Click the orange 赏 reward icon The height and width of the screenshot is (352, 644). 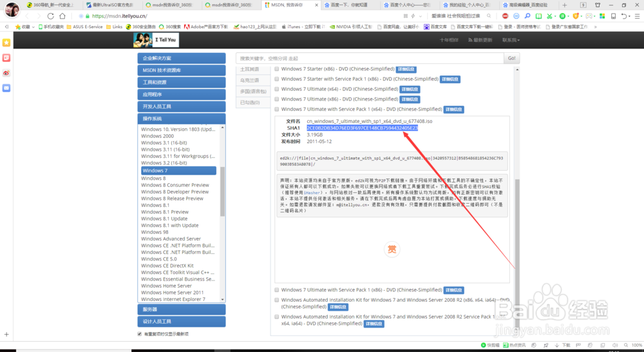click(x=392, y=249)
